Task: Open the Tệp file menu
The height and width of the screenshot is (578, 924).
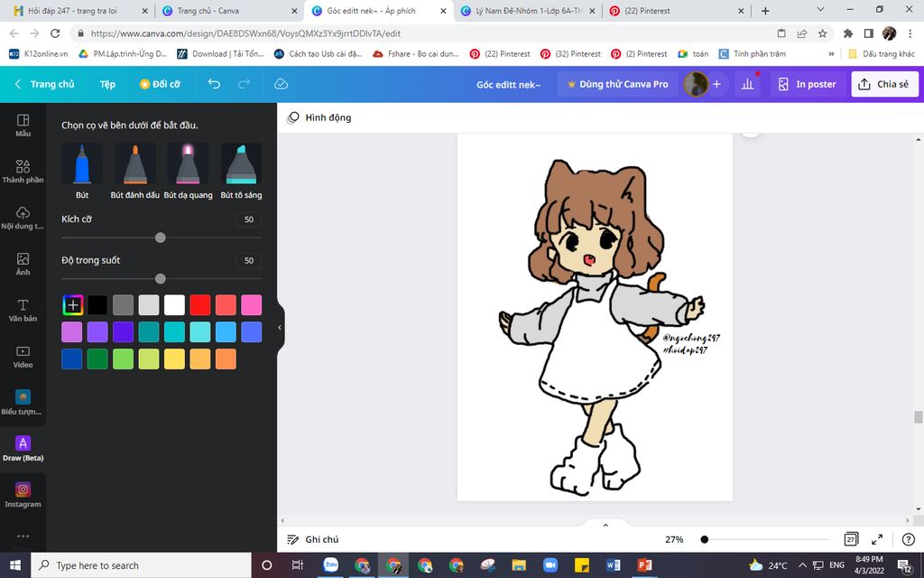Action: point(107,84)
